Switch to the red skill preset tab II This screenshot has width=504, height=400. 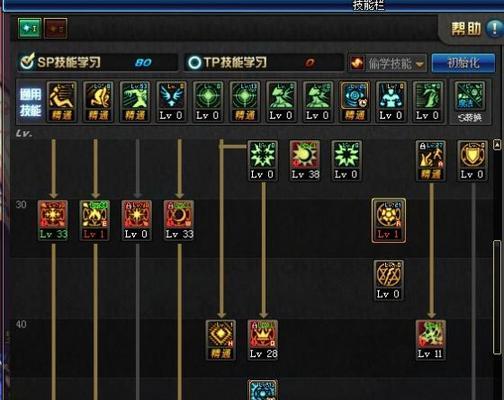pyautogui.click(x=55, y=29)
